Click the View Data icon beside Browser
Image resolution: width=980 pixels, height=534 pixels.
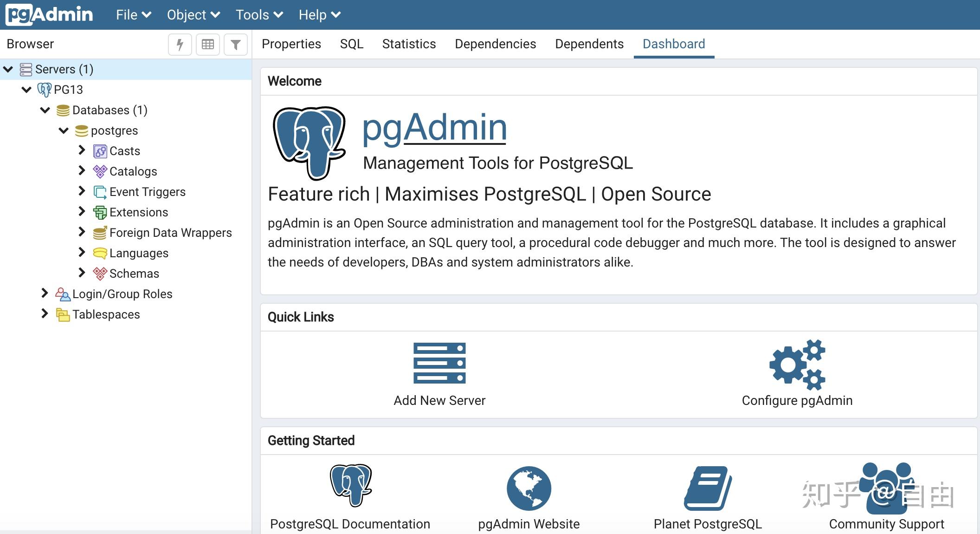208,45
